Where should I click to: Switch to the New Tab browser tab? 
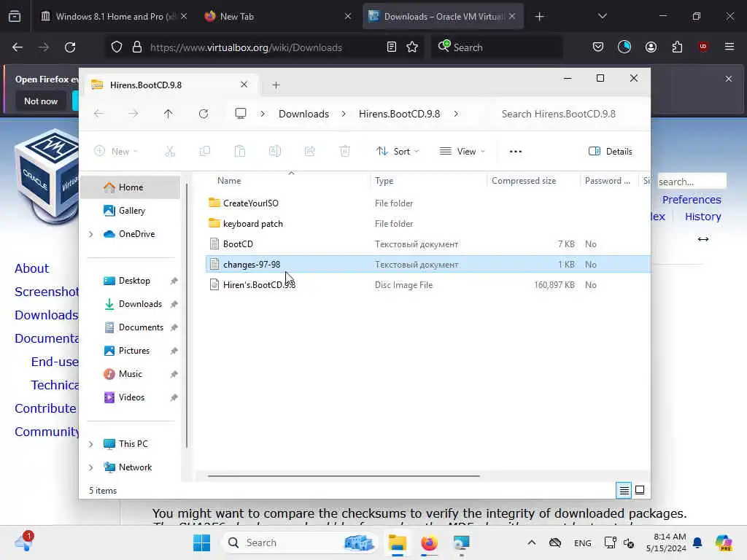coord(276,16)
